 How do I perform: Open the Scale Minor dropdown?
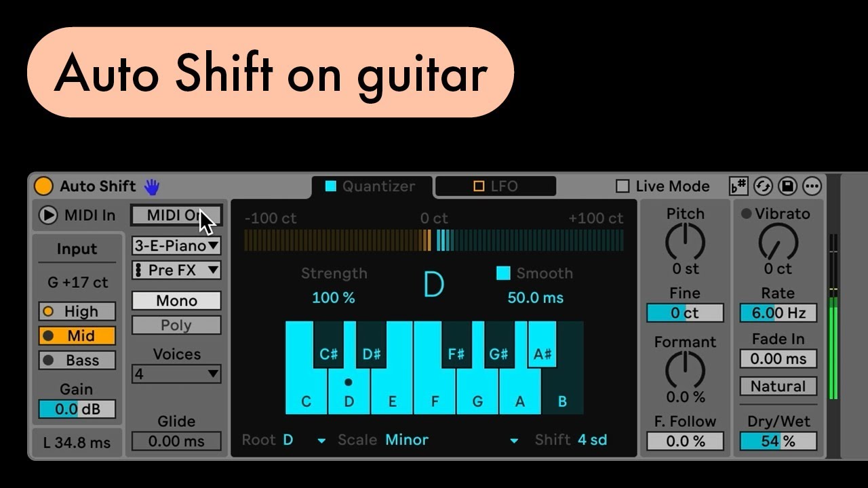(452, 440)
